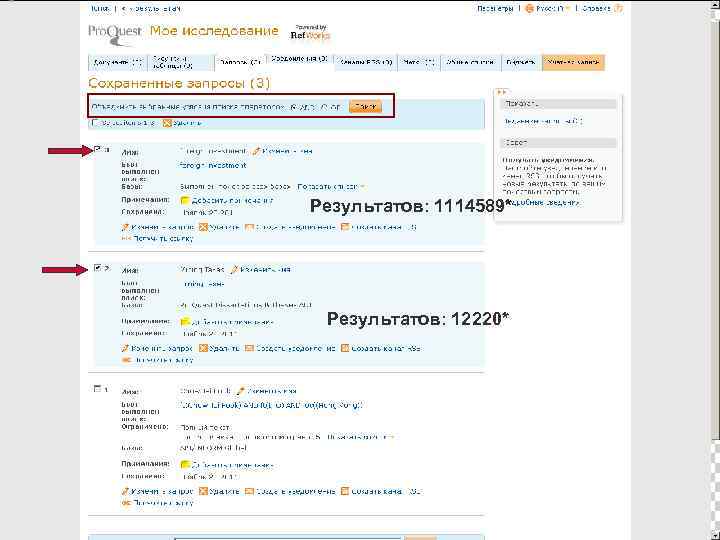Click yellow note icon in search 1

point(185,465)
